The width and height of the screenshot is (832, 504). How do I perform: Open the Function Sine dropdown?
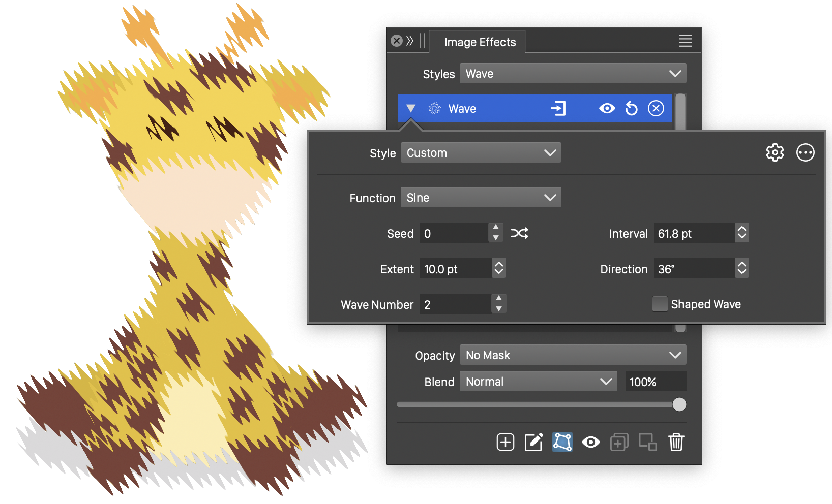point(481,198)
